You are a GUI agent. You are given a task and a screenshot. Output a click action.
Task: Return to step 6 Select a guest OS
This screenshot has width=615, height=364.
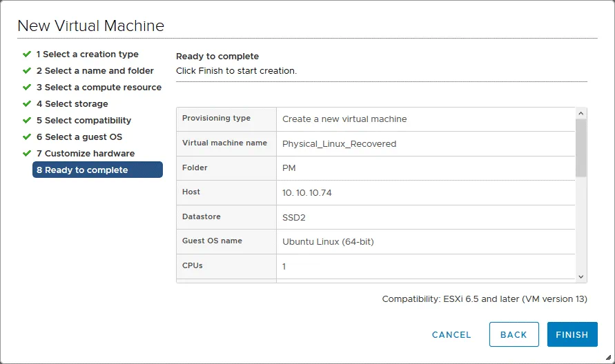point(79,137)
